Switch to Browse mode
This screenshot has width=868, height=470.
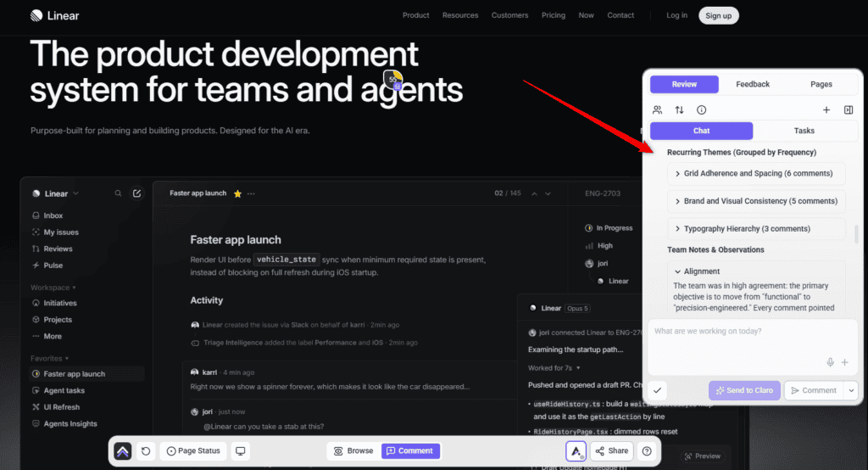pyautogui.click(x=353, y=451)
